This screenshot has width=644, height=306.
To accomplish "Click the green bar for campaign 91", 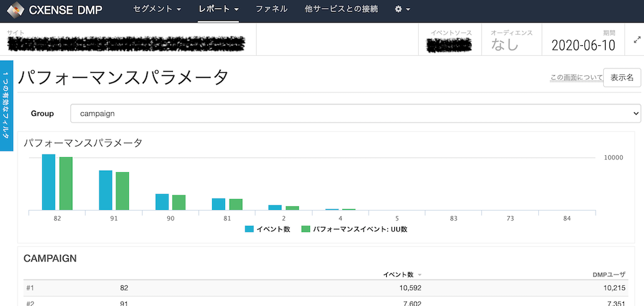I will click(x=123, y=191).
